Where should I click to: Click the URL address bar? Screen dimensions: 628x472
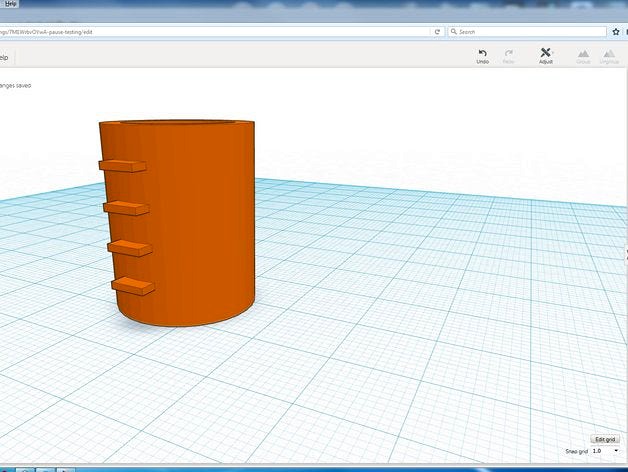214,32
